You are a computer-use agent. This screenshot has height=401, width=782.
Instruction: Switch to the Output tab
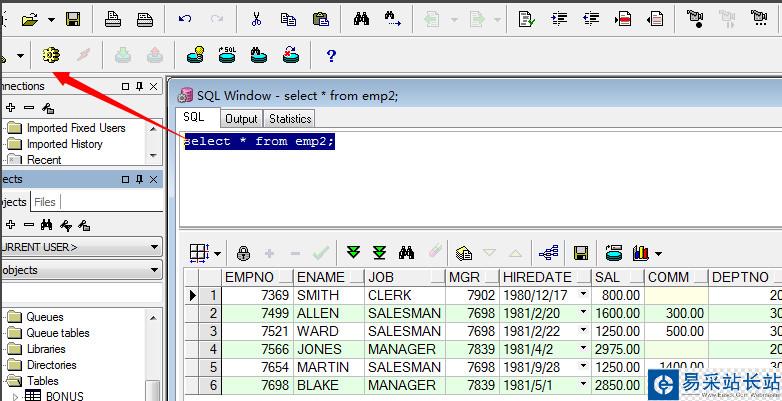coord(241,119)
